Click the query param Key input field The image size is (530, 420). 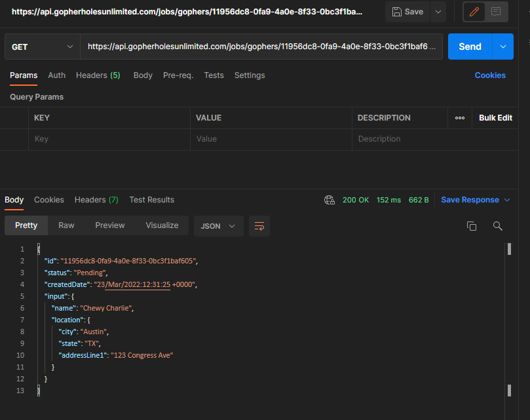(x=109, y=139)
